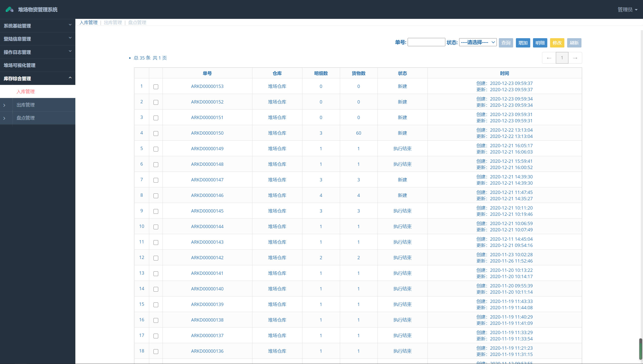Viewport: 643px width, 364px height.
Task: Open 入库管理 navigation menu item
Action: click(x=25, y=91)
